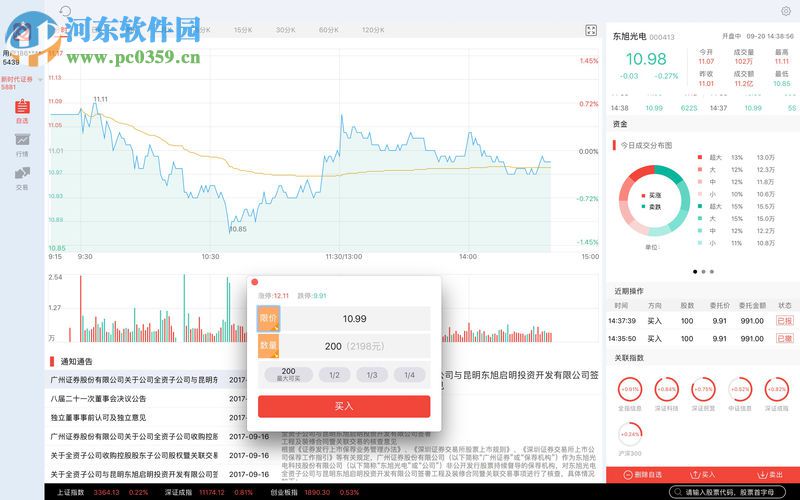Open the 数量 quantity selector
Image resolution: width=800 pixels, height=500 pixels.
click(268, 346)
